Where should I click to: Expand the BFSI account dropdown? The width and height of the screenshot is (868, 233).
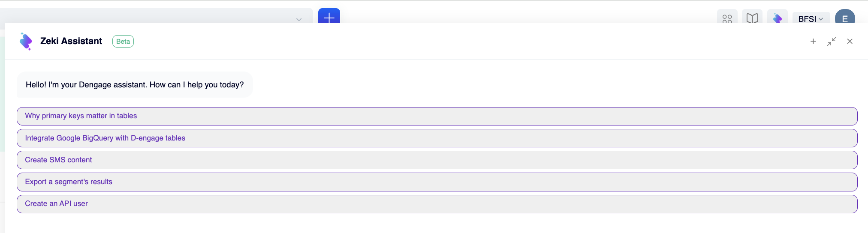point(811,19)
